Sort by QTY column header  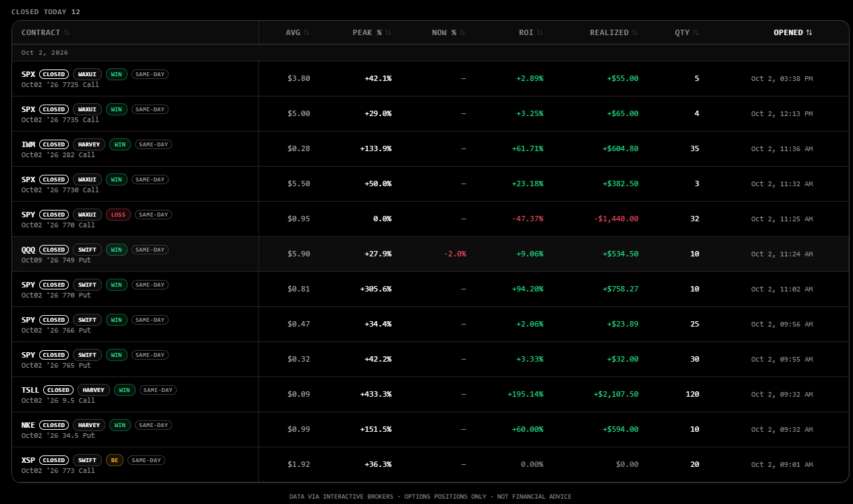click(687, 32)
